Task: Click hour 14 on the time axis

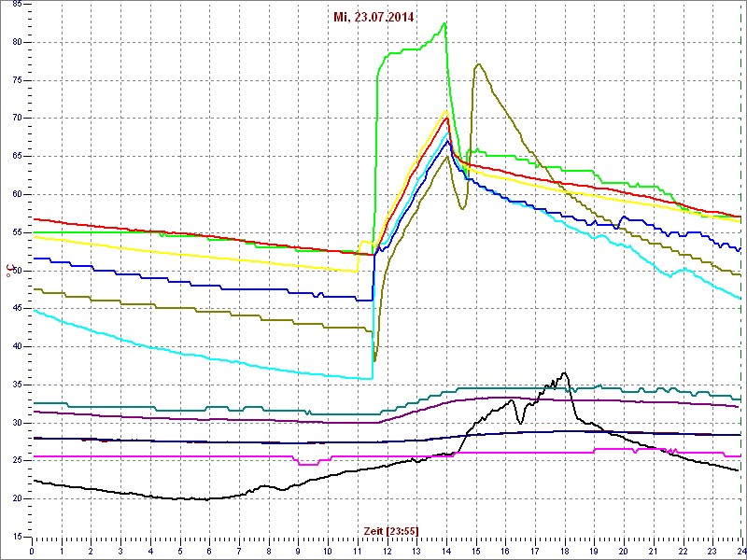Action: [x=446, y=550]
